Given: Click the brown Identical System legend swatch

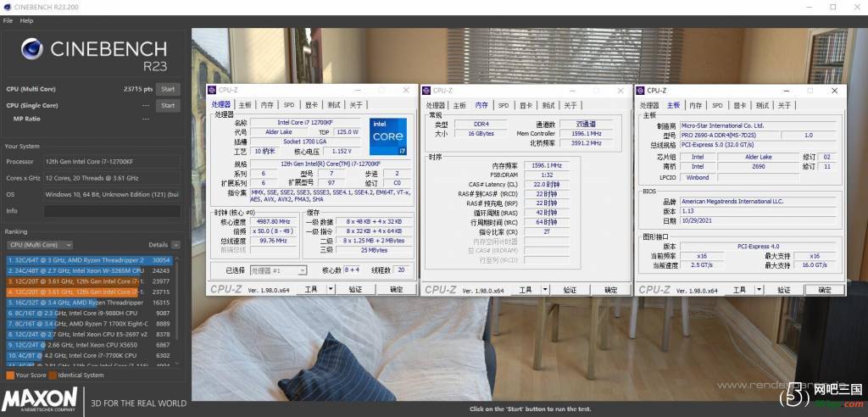Looking at the screenshot, I should coord(53,375).
